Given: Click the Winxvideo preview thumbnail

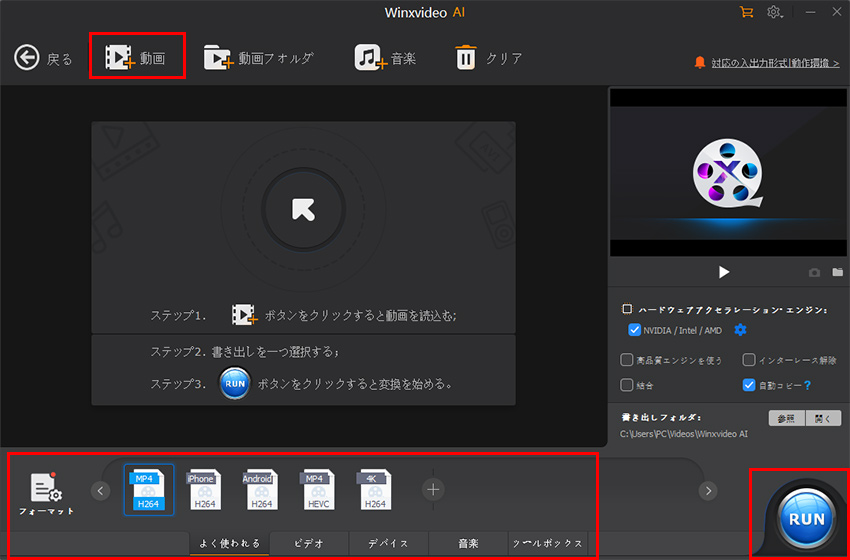Looking at the screenshot, I should click(728, 172).
